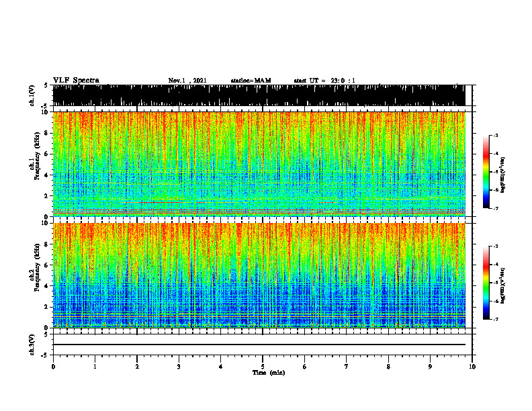Click the -5 tick on ch.1 colorbar
This screenshot has height=411, width=532.
pyautogui.click(x=496, y=172)
